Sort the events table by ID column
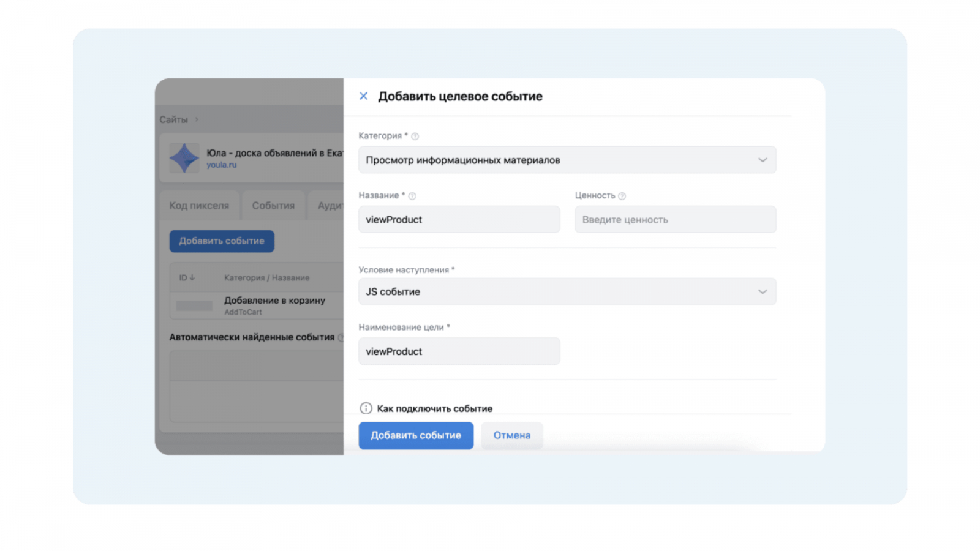 (186, 278)
